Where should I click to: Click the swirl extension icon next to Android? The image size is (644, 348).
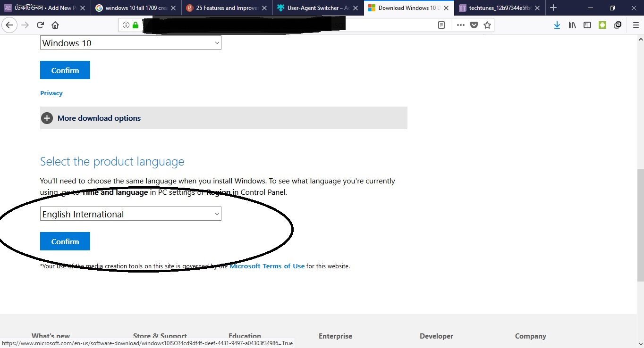coord(618,25)
